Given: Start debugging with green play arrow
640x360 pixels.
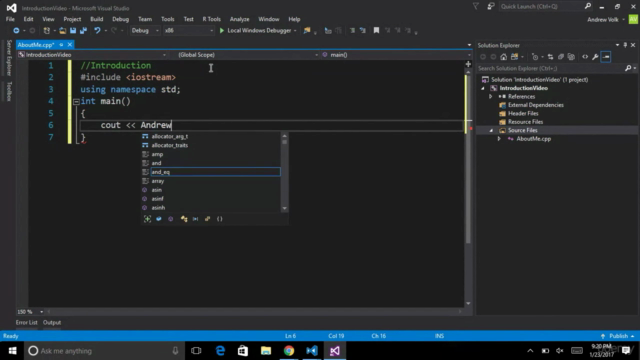Looking at the screenshot, I should 222,31.
